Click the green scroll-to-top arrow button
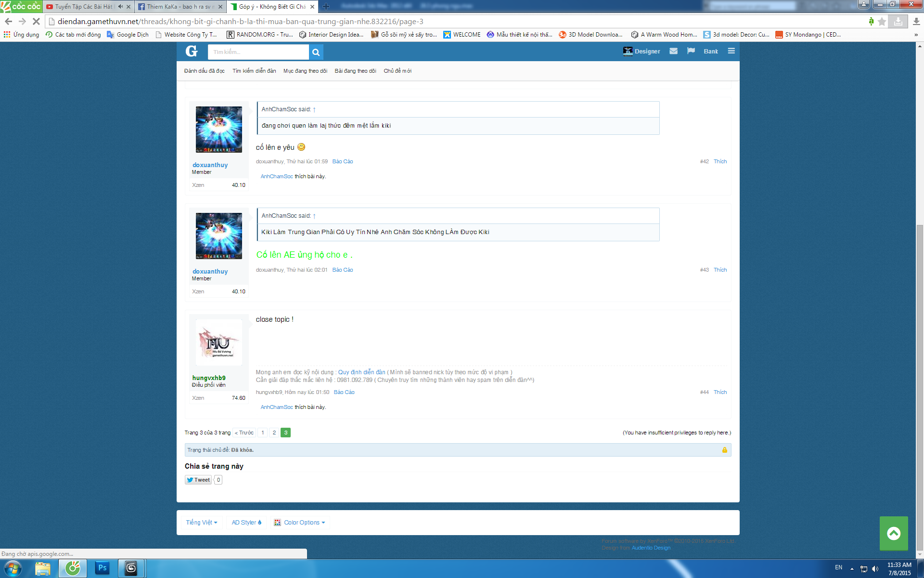Viewport: 924px width, 578px height. (894, 533)
